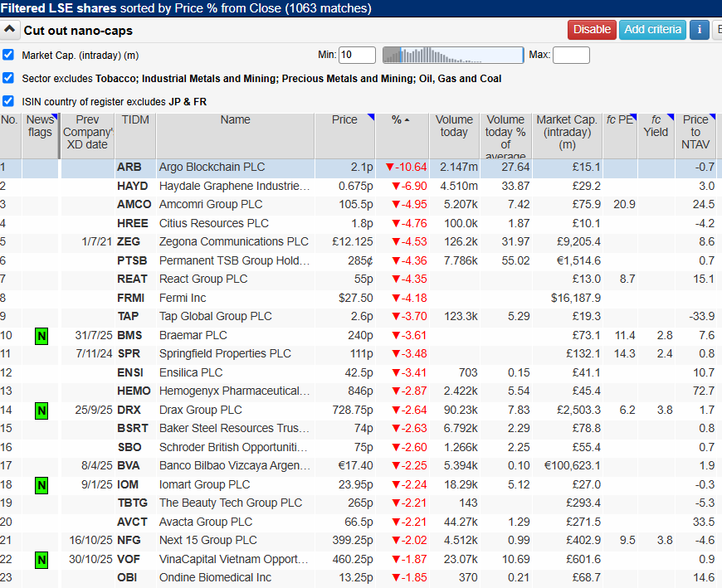
Task: Click the 31/7/25 XD date for BMS
Action: pyautogui.click(x=94, y=335)
